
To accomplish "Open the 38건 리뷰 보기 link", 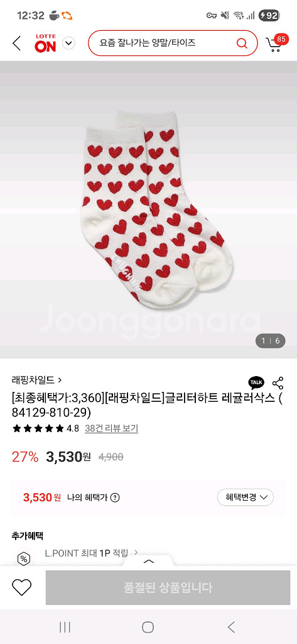I will point(112,428).
